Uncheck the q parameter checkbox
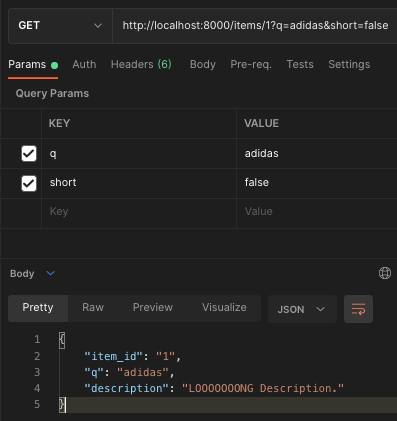 click(x=29, y=153)
